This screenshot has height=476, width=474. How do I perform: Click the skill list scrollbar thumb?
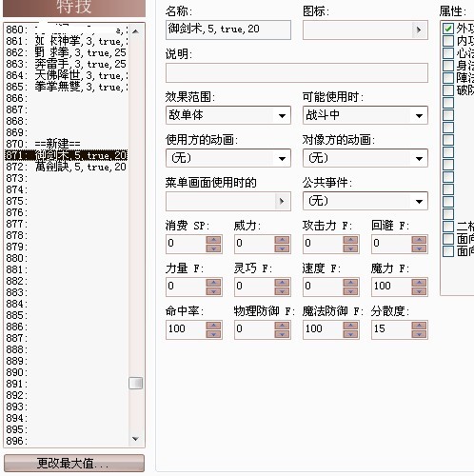click(135, 383)
